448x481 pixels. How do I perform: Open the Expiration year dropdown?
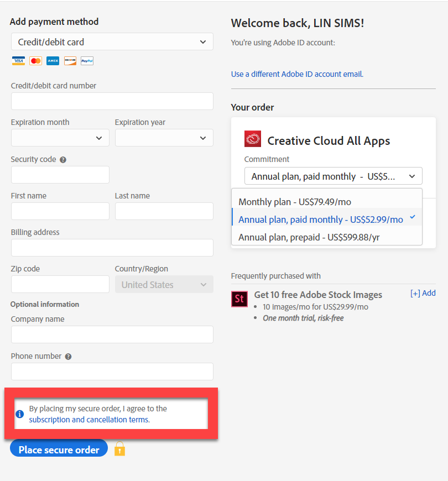tap(164, 138)
